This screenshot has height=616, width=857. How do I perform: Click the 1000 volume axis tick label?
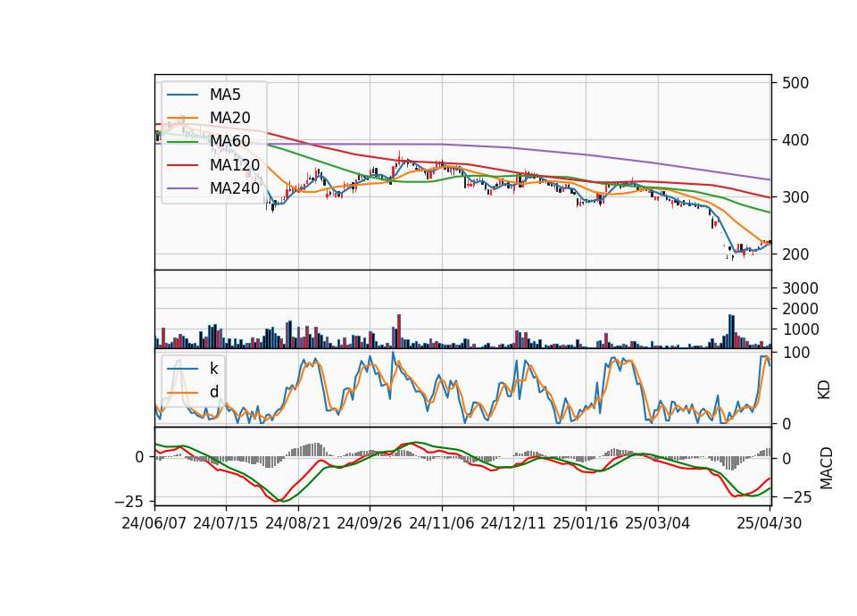(x=800, y=329)
